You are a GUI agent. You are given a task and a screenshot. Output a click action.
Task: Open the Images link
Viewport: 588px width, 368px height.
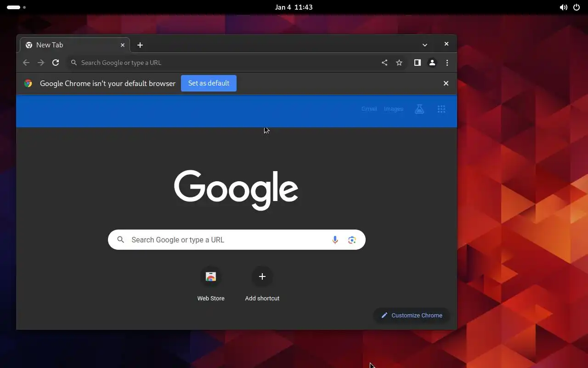(394, 109)
